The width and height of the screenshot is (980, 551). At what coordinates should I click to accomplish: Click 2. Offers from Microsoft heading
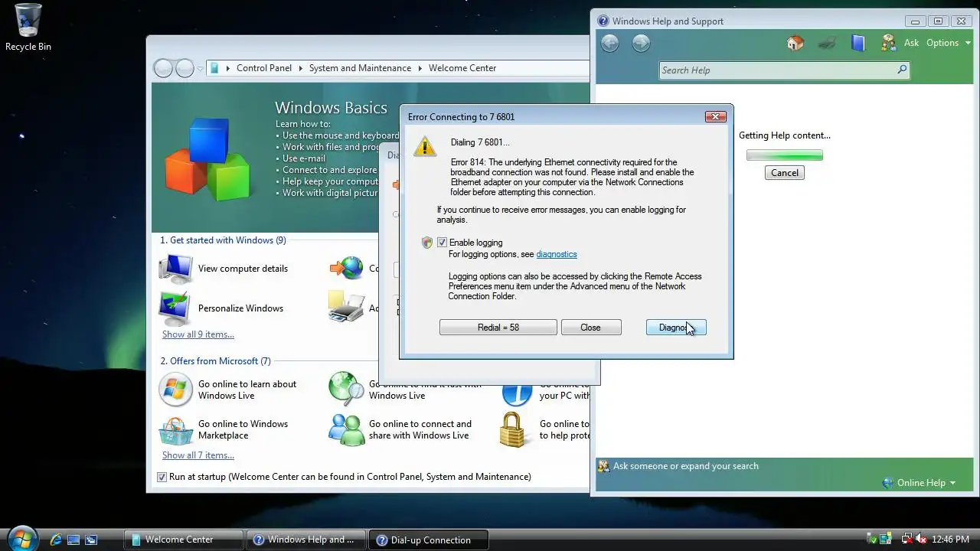click(x=215, y=361)
